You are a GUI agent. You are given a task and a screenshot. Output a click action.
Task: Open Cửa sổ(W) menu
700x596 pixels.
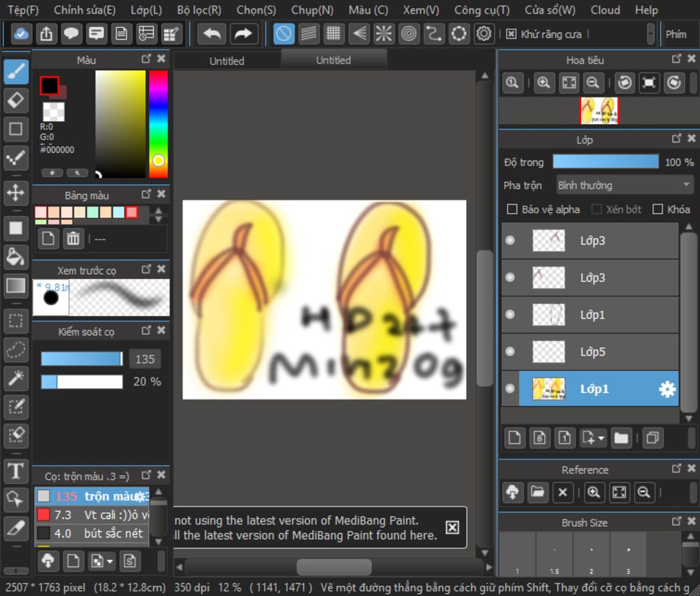click(550, 10)
